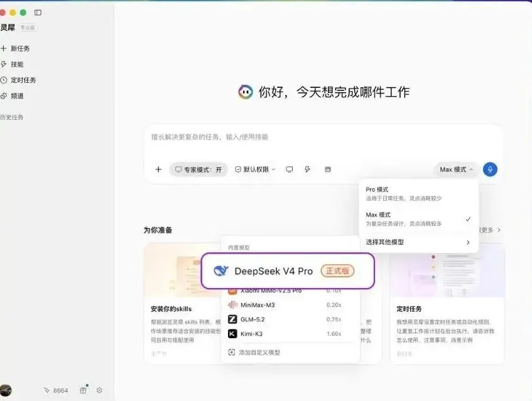Click the Kimi K logo icon
This screenshot has width=532, height=401.
click(232, 334)
